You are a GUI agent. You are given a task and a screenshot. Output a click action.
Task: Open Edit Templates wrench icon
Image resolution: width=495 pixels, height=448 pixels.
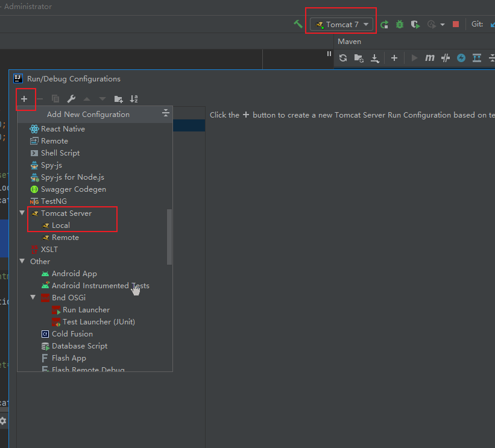coord(71,99)
